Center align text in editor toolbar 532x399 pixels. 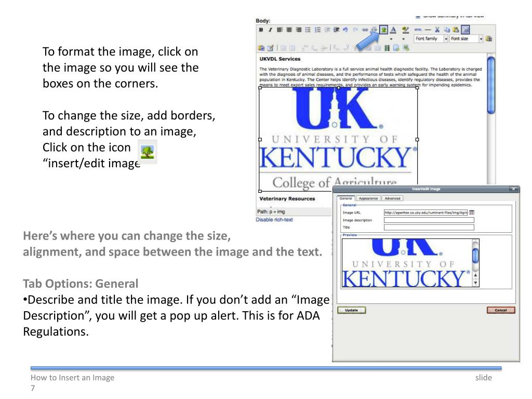[x=289, y=30]
